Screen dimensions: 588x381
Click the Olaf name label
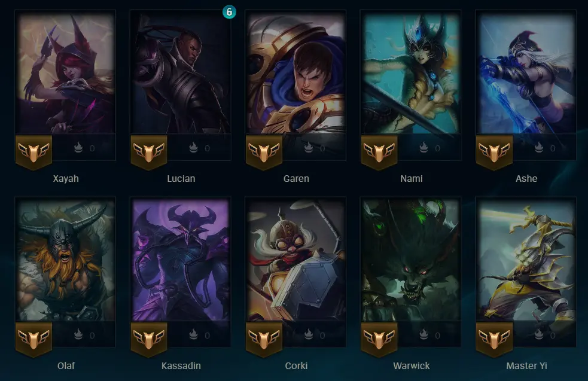(x=66, y=365)
